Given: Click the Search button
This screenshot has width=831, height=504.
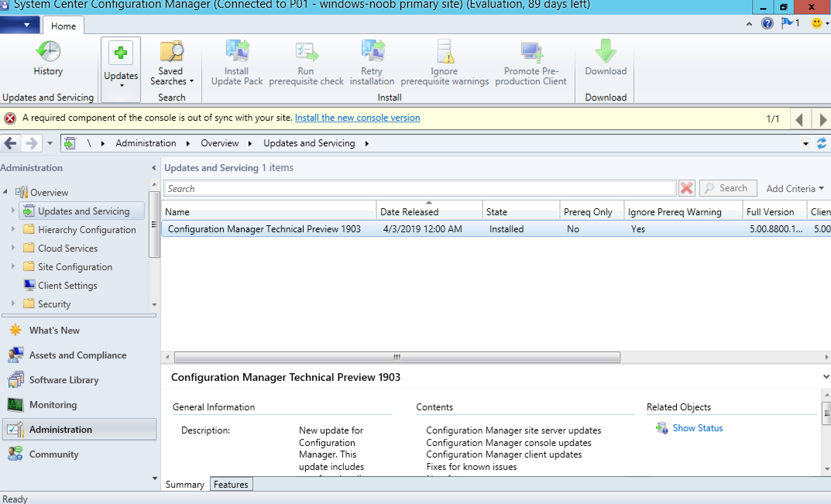Looking at the screenshot, I should 728,188.
